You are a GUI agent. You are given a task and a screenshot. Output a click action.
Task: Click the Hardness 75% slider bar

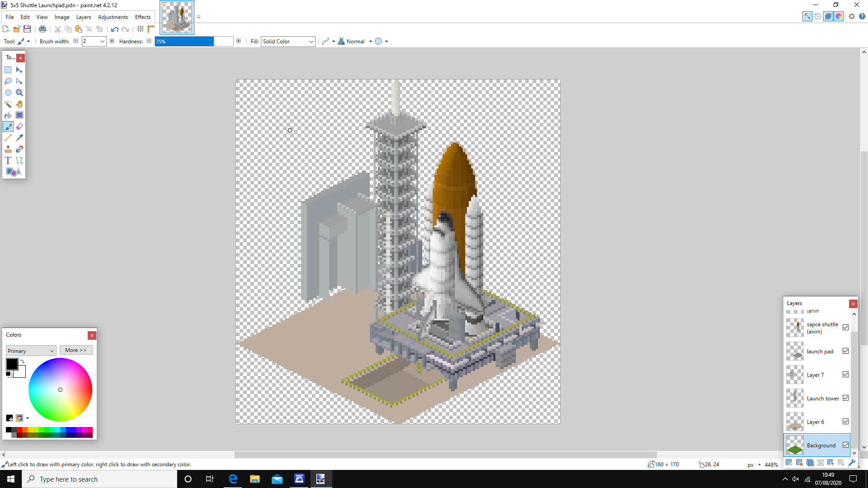(x=194, y=41)
